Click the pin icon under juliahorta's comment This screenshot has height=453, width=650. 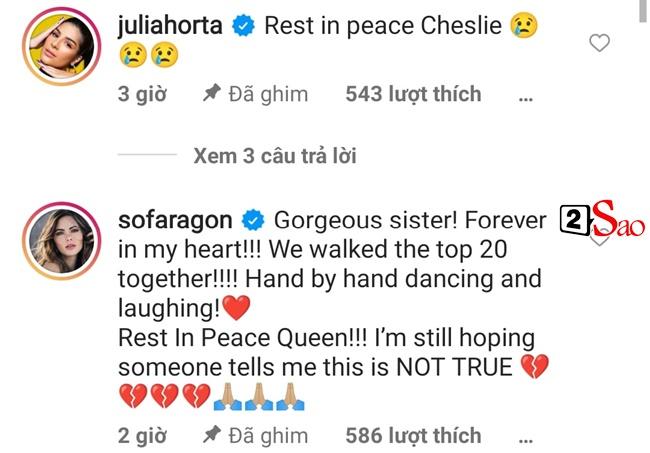tap(212, 93)
